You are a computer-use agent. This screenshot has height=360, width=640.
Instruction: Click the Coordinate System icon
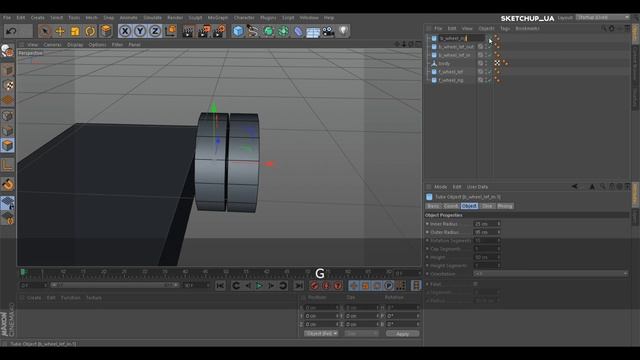[x=171, y=31]
